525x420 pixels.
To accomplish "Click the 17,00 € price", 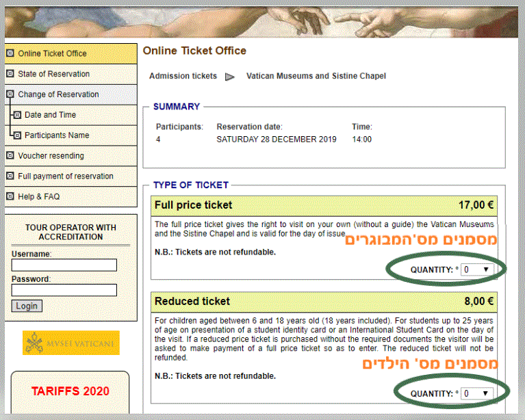I will click(x=476, y=205).
